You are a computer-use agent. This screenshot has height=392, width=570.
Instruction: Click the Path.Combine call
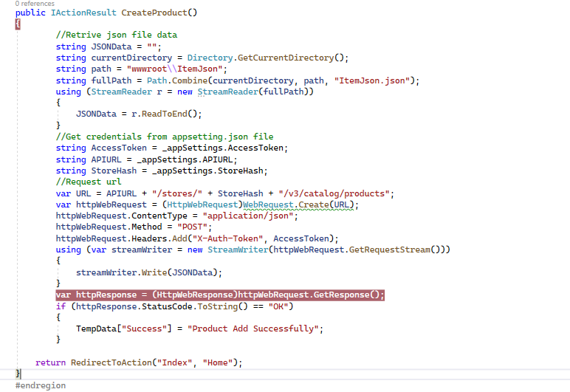pos(177,80)
